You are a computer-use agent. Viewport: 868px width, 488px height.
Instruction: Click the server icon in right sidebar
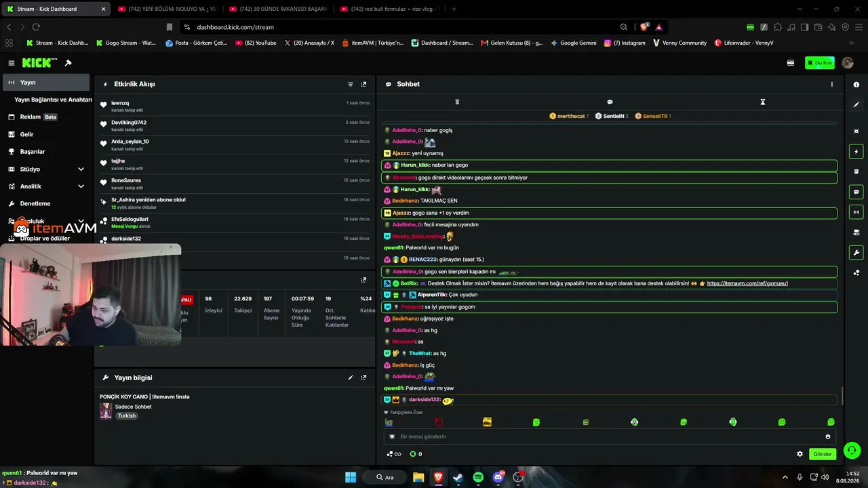click(x=856, y=232)
